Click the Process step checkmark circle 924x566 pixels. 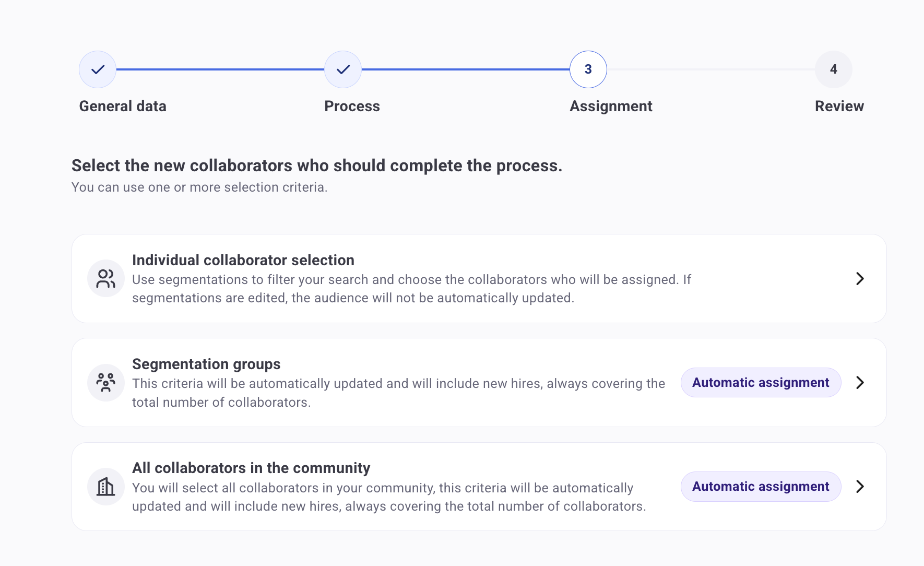click(x=343, y=69)
